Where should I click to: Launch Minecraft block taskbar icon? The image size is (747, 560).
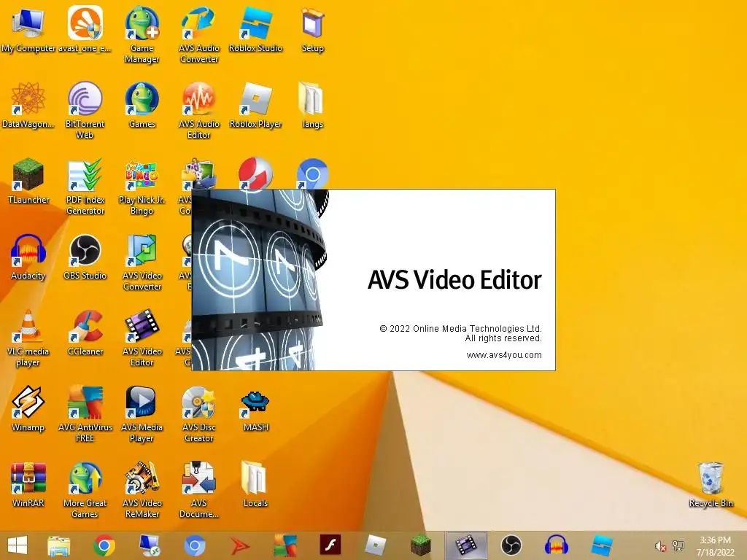pyautogui.click(x=421, y=545)
